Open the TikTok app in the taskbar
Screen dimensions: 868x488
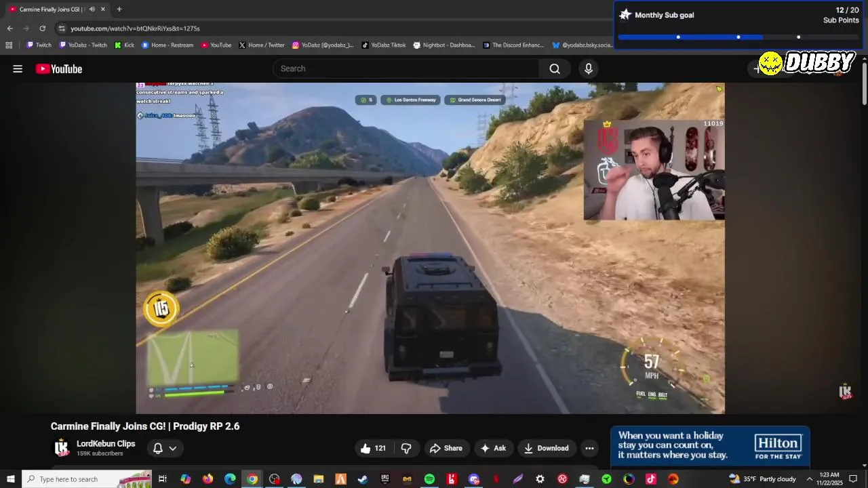click(651, 479)
